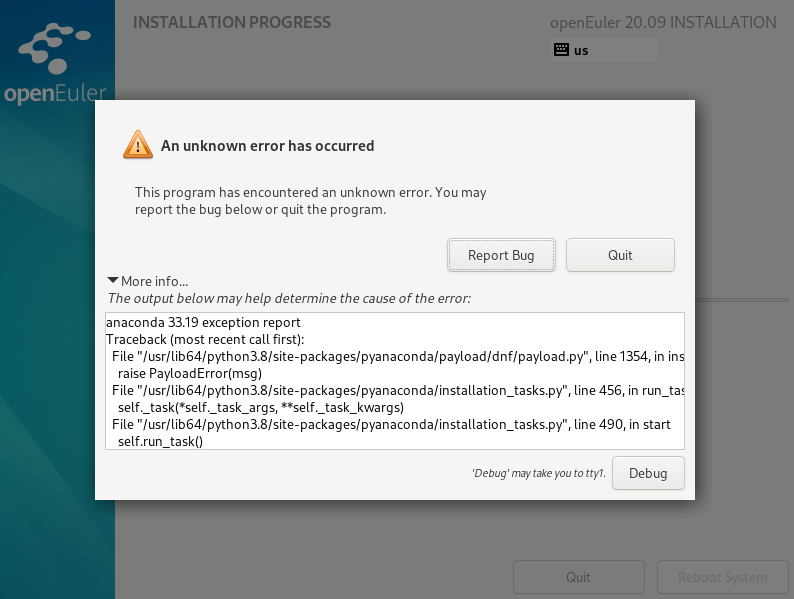The image size is (794, 599).
Task: Click the 'An unknown error has occurred' heading
Action: pyautogui.click(x=268, y=146)
